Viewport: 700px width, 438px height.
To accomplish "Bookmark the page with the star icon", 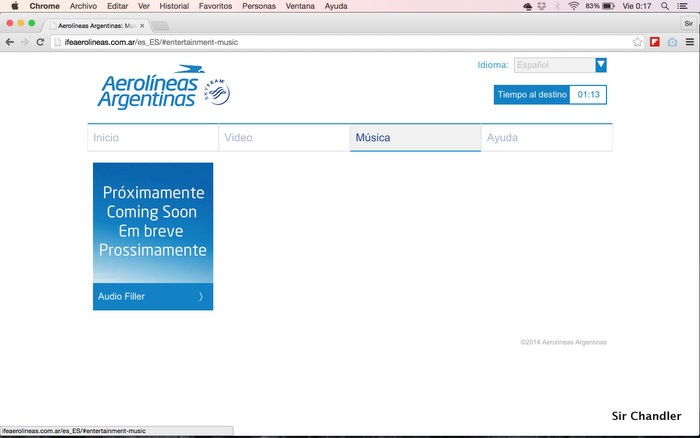I will coord(637,42).
